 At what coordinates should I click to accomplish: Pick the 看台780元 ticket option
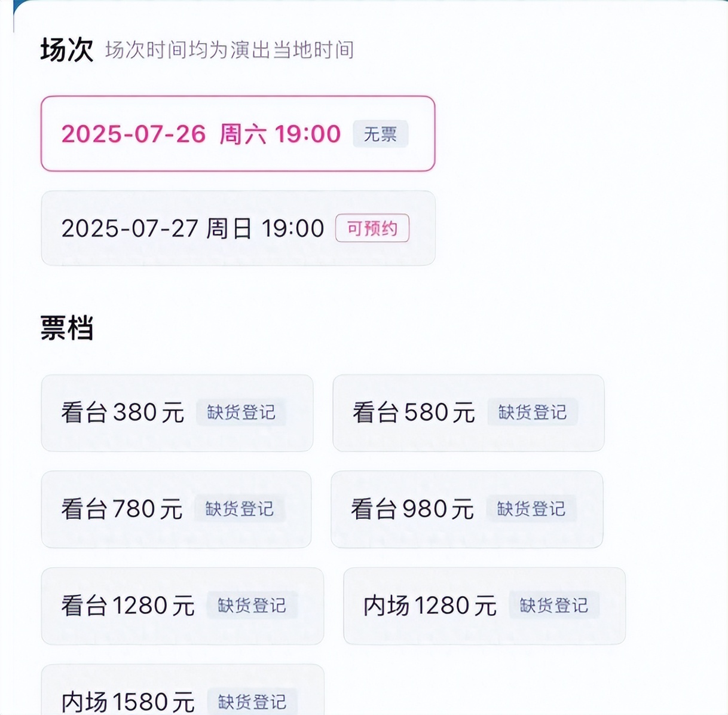[x=176, y=509]
